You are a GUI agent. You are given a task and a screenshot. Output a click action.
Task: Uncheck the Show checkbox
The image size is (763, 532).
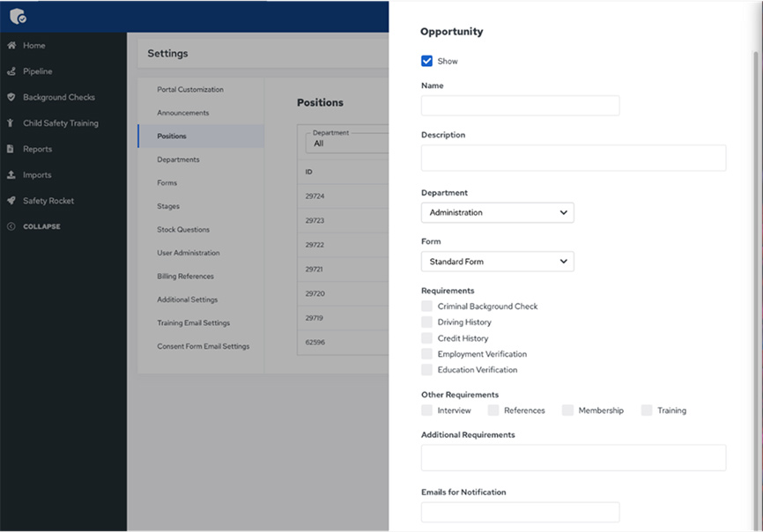point(427,62)
